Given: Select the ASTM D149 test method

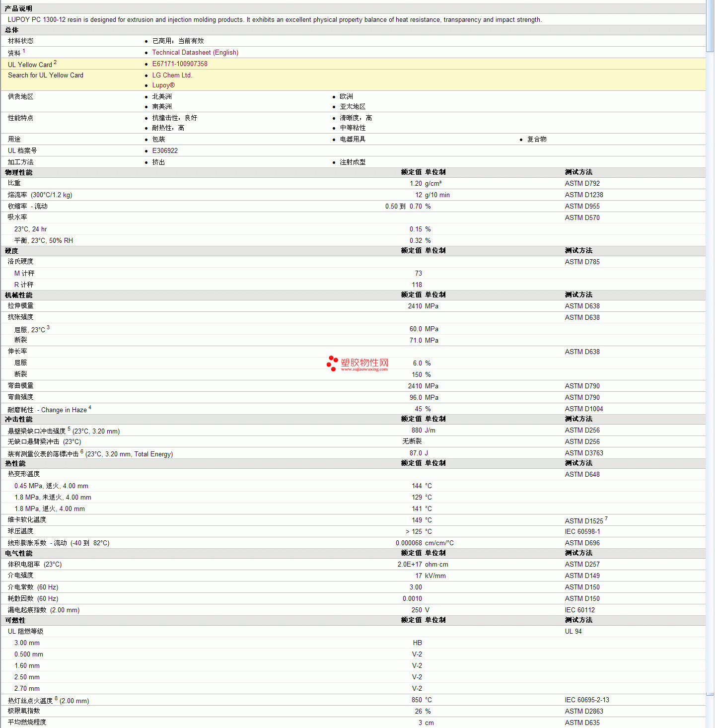Looking at the screenshot, I should [x=582, y=576].
